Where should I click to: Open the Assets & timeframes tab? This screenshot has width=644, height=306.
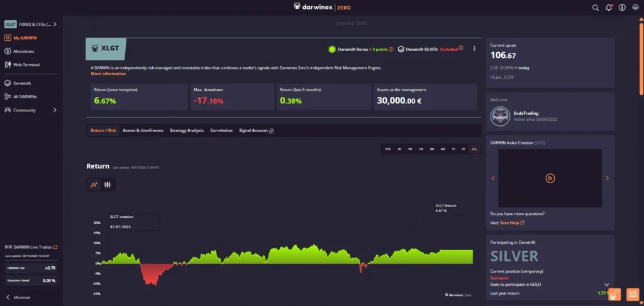(x=143, y=130)
